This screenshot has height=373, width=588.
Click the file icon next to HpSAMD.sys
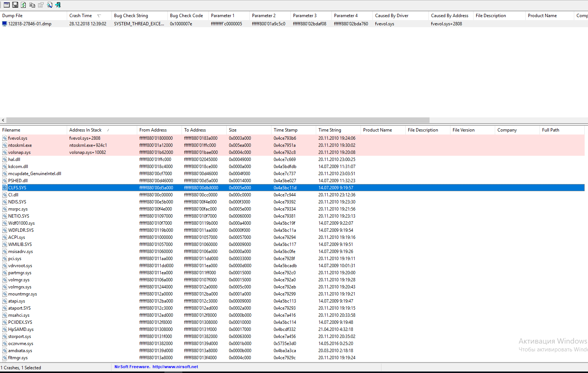(x=4, y=329)
